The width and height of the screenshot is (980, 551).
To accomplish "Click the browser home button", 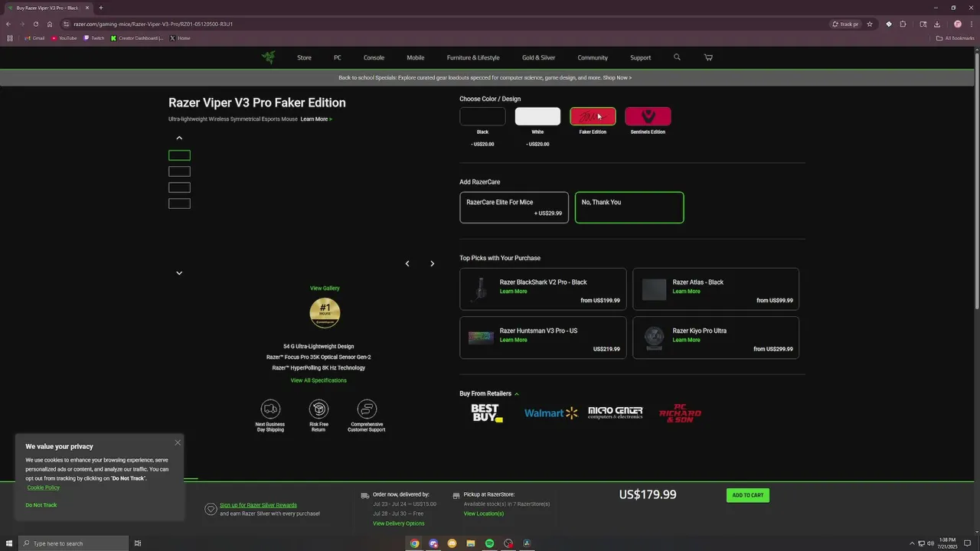I will (50, 24).
